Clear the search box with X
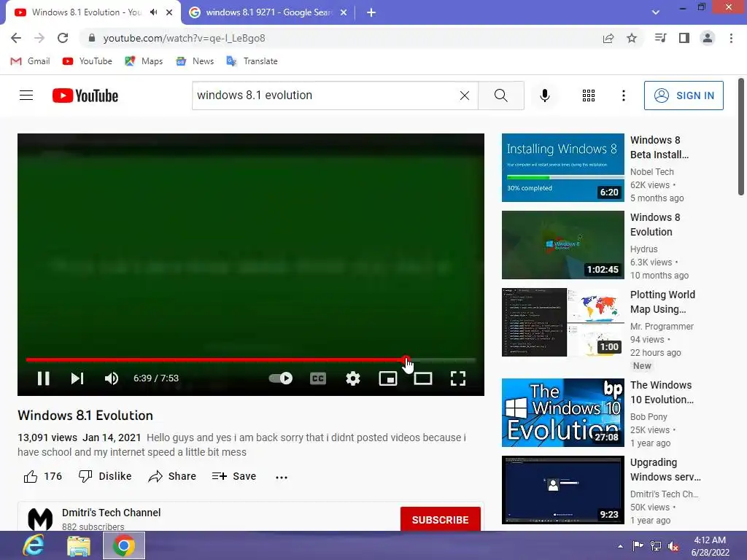This screenshot has width=747, height=560. coord(465,96)
